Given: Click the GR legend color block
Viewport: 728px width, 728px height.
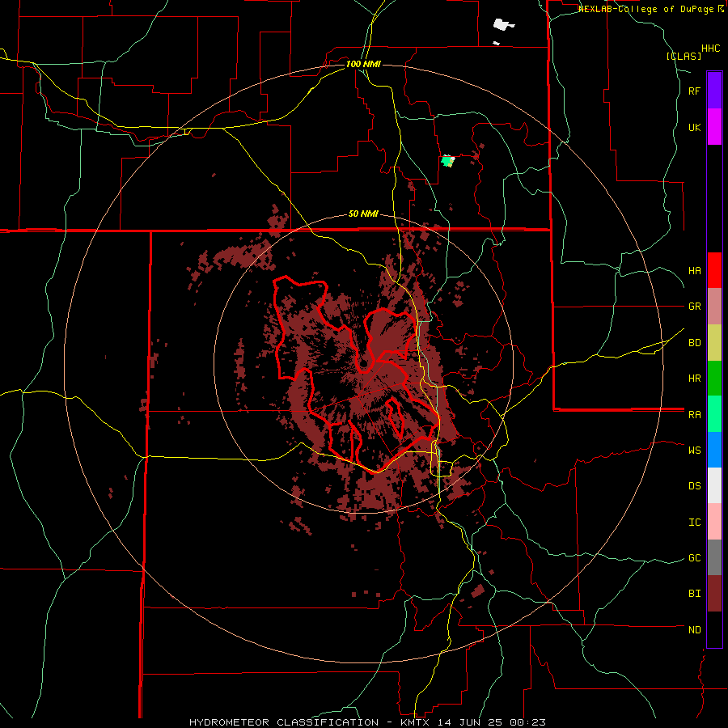Looking at the screenshot, I should pos(714,307).
